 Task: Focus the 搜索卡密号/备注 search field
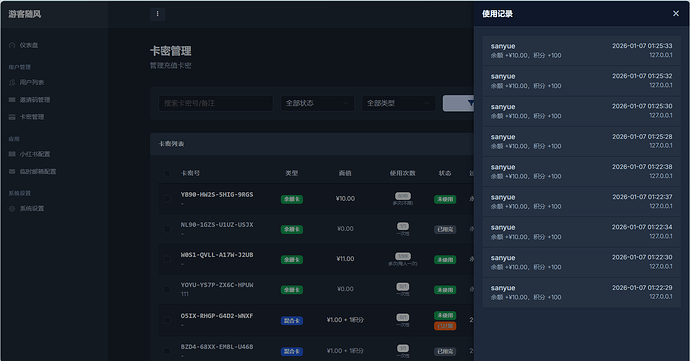216,103
